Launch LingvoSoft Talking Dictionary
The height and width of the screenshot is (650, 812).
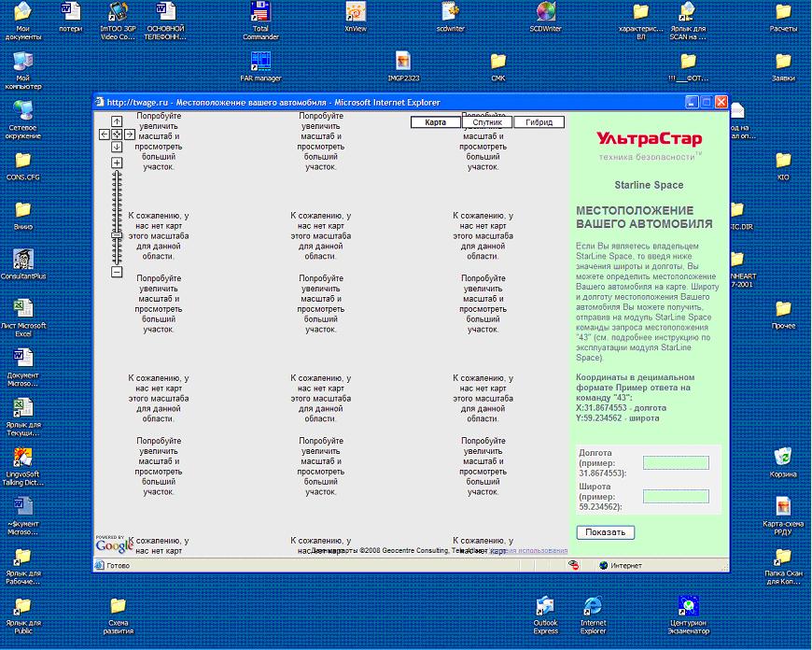coord(22,467)
